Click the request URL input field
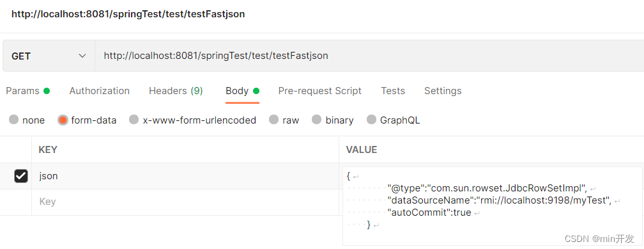 coord(369,56)
